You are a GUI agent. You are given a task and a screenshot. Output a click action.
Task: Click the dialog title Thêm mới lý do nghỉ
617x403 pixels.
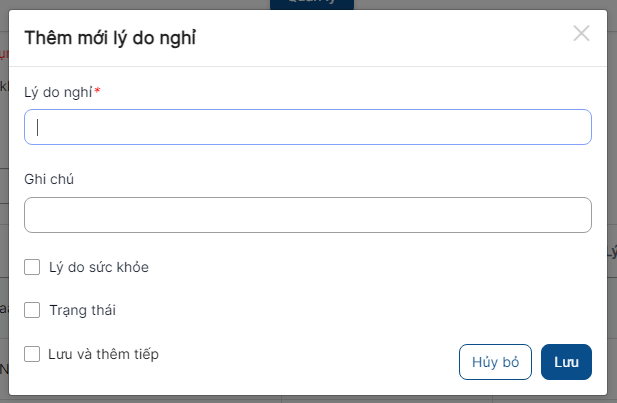110,39
